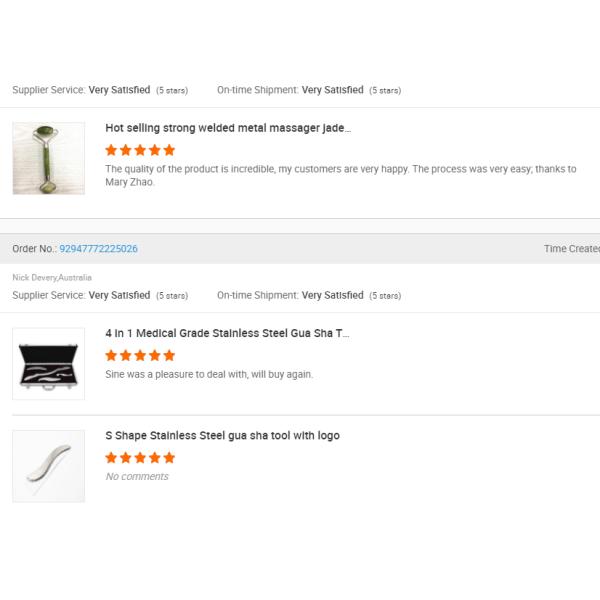
Task: Click the 'Time Created' label in order header
Action: pyautogui.click(x=572, y=249)
